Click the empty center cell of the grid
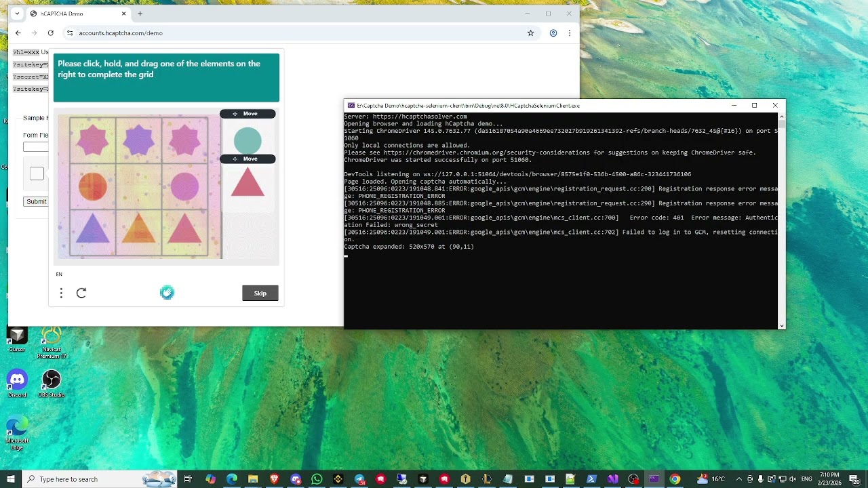 click(139, 186)
